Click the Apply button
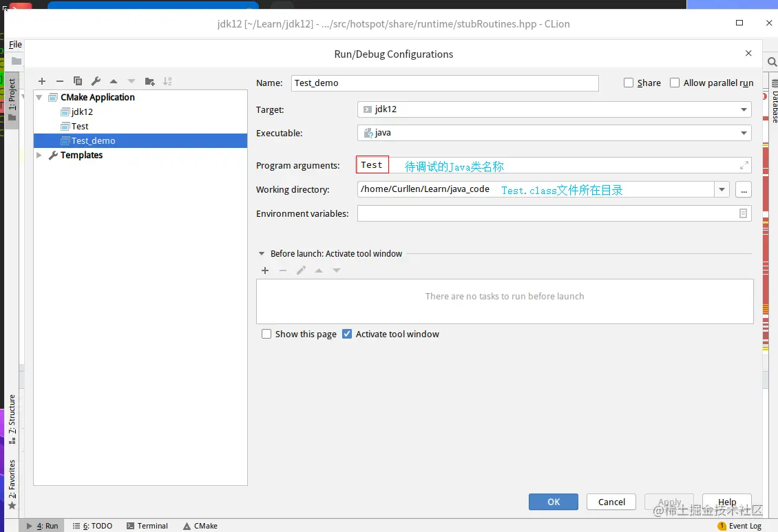The image size is (778, 532). click(669, 502)
